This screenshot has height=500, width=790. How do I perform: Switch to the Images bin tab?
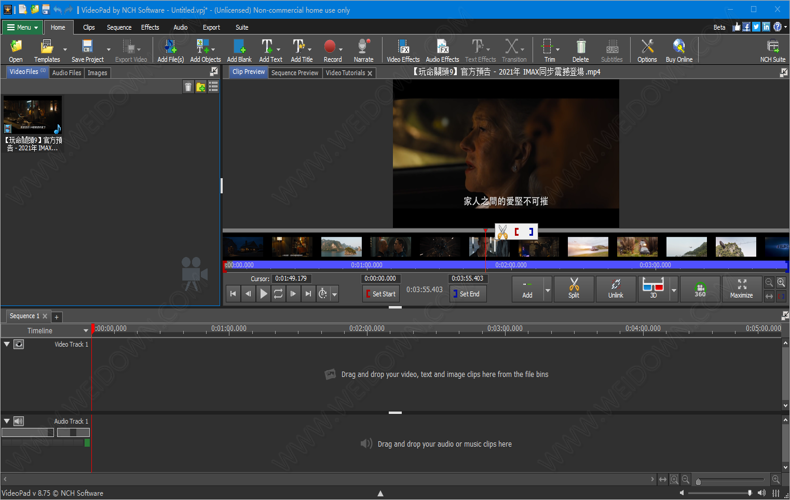[x=97, y=73]
